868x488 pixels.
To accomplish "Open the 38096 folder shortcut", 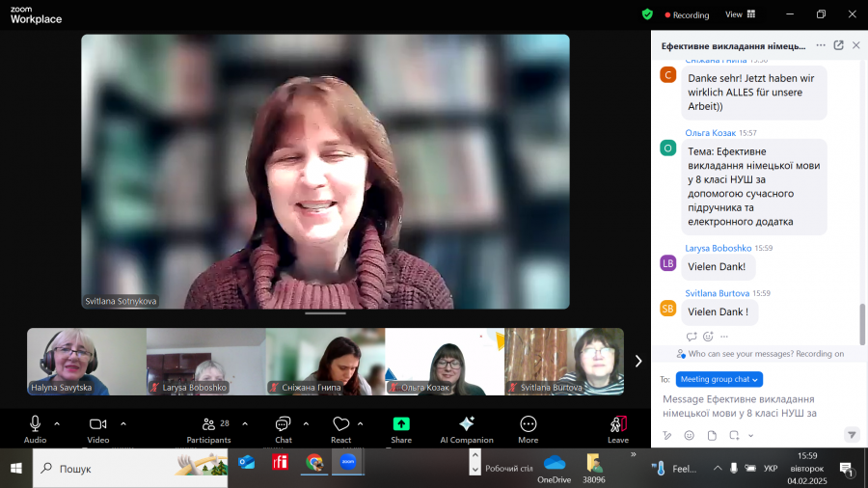I will 594,468.
